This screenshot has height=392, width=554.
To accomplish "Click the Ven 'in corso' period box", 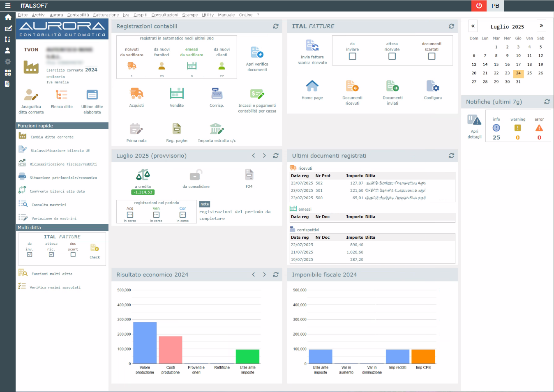I will [x=156, y=215].
